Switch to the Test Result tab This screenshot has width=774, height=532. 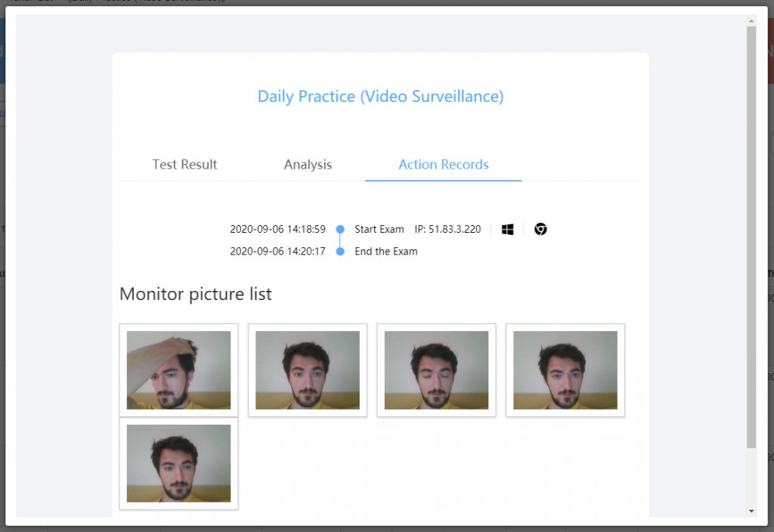pyautogui.click(x=184, y=165)
